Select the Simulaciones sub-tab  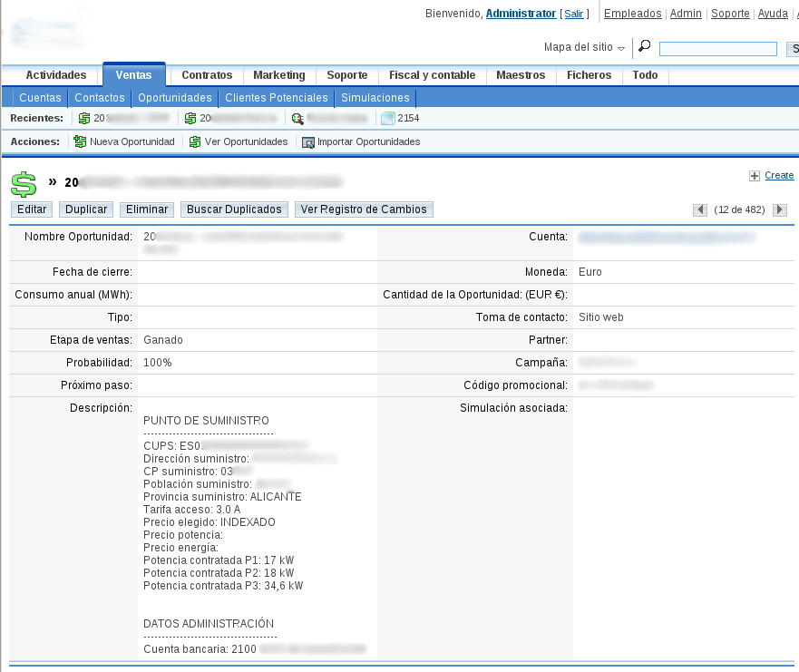click(375, 97)
